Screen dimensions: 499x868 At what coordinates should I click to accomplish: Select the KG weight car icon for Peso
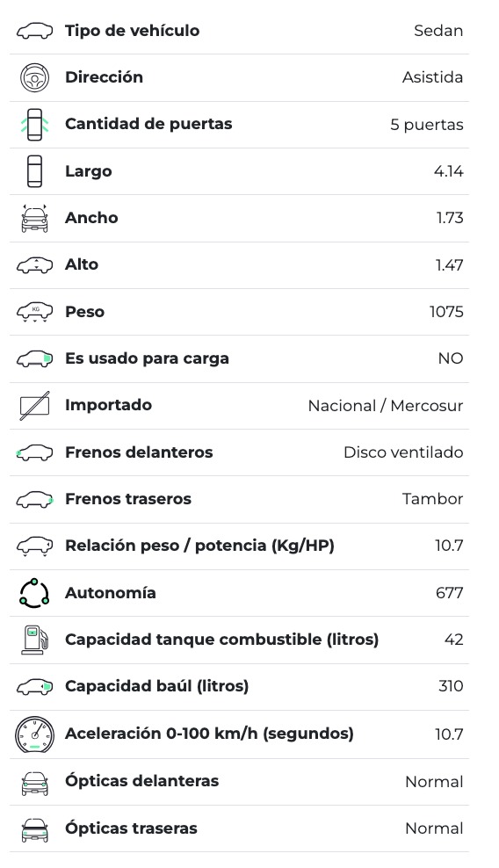pos(34,312)
